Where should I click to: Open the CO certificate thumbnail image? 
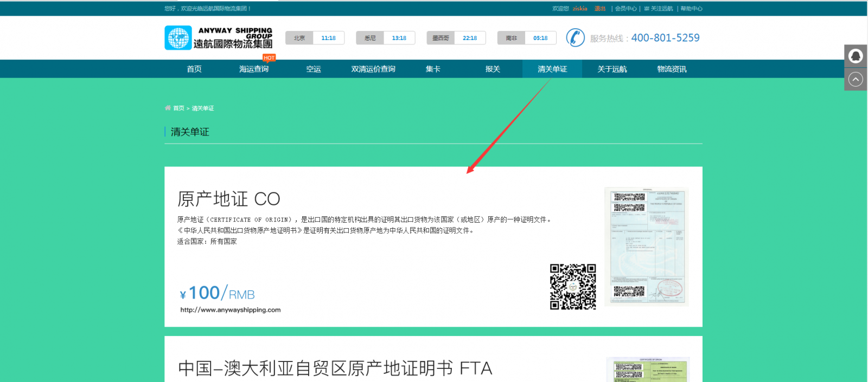[x=647, y=247]
